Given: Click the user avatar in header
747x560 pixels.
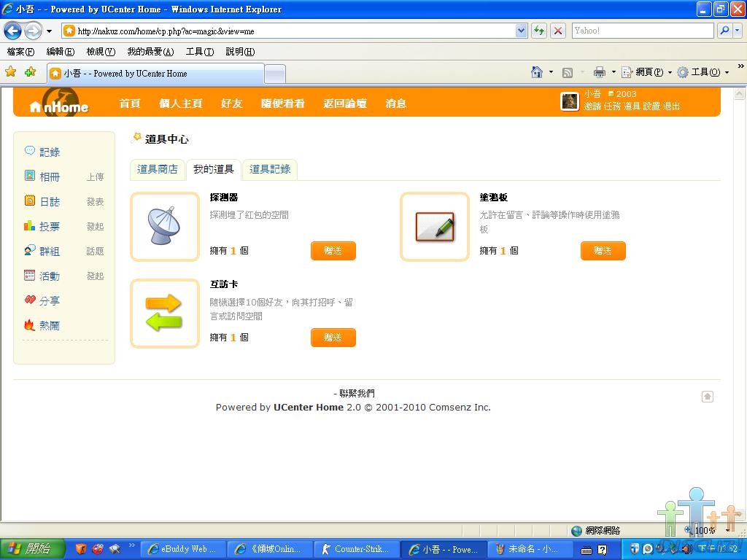Looking at the screenshot, I should click(x=570, y=101).
